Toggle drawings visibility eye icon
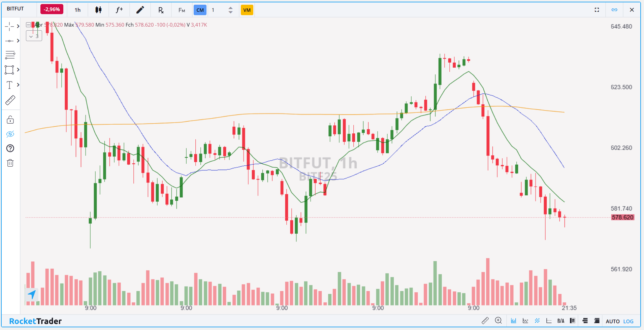 (10, 134)
